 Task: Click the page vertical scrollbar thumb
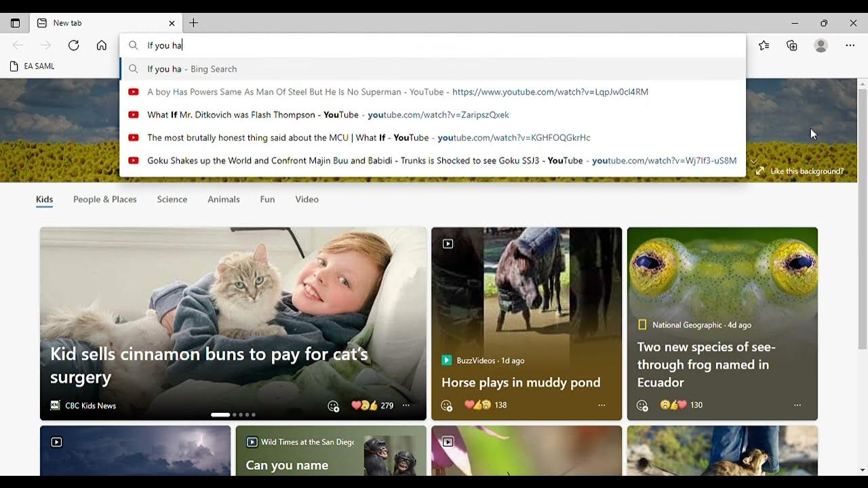coord(863,220)
